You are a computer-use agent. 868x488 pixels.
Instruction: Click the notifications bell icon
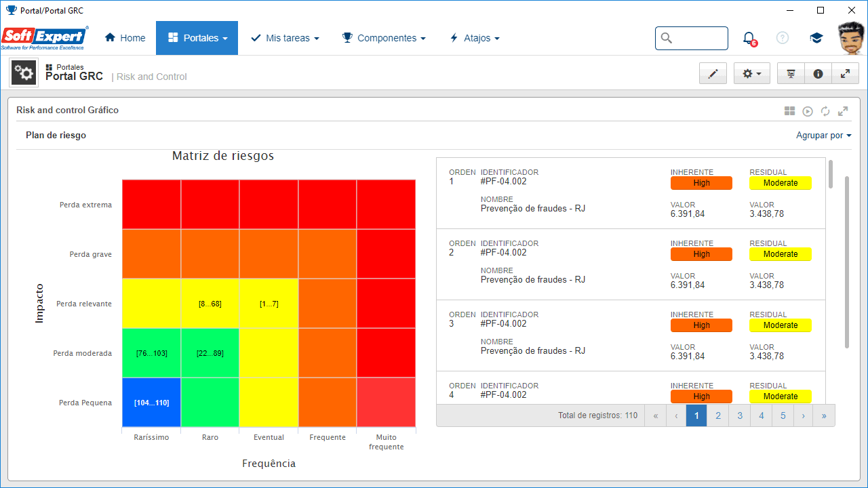748,38
